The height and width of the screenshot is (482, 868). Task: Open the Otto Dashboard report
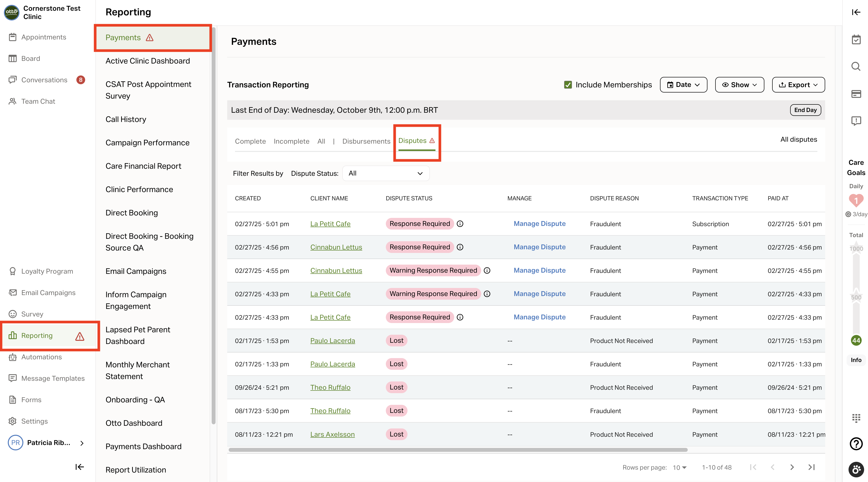pyautogui.click(x=134, y=423)
